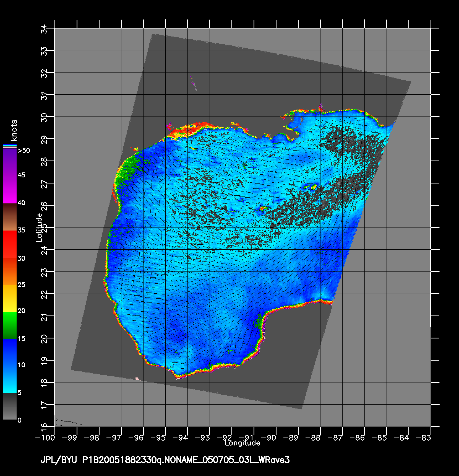
Task: Click the '-87' longitude tick label
Action: 335,438
